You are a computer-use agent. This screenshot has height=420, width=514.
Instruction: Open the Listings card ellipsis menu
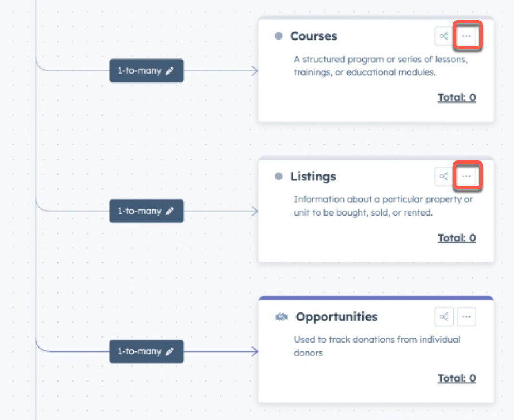tap(467, 176)
